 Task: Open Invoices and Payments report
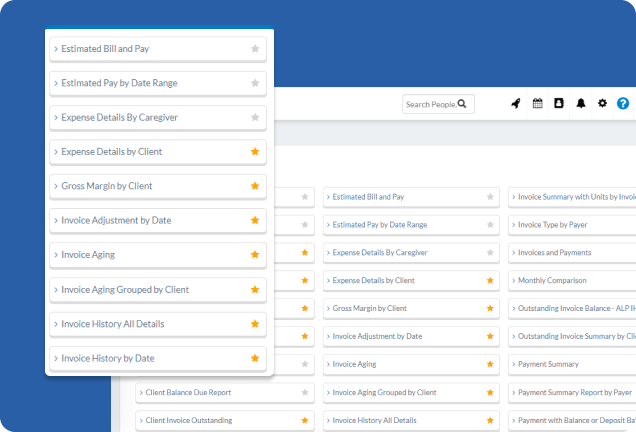tap(554, 252)
